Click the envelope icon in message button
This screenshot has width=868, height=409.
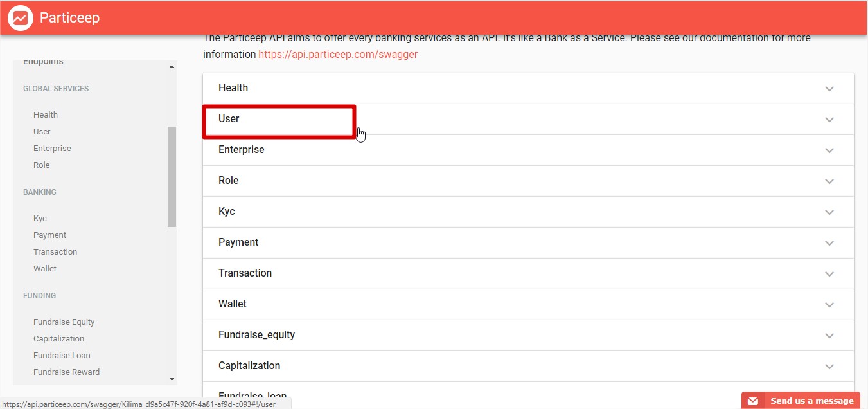click(x=753, y=401)
